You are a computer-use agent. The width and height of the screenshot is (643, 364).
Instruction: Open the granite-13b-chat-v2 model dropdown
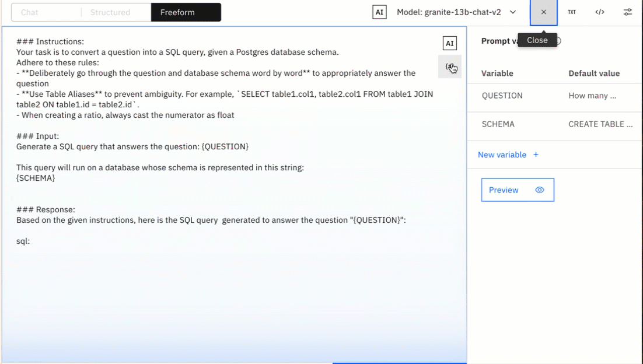point(449,12)
